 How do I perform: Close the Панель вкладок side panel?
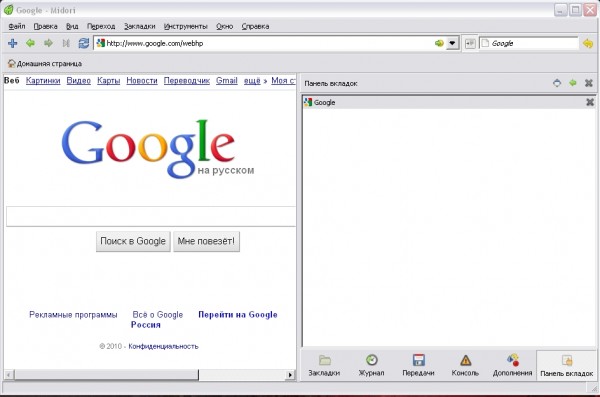589,83
